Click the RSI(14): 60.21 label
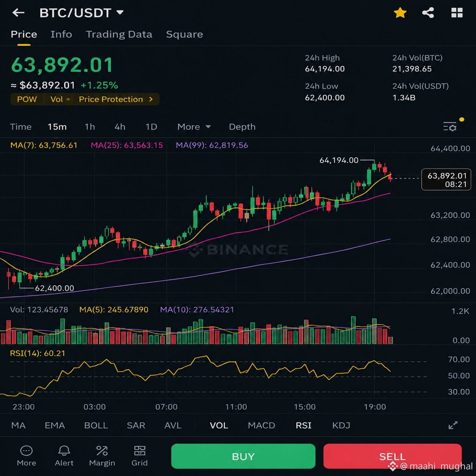The height and width of the screenshot is (476, 476). point(38,353)
